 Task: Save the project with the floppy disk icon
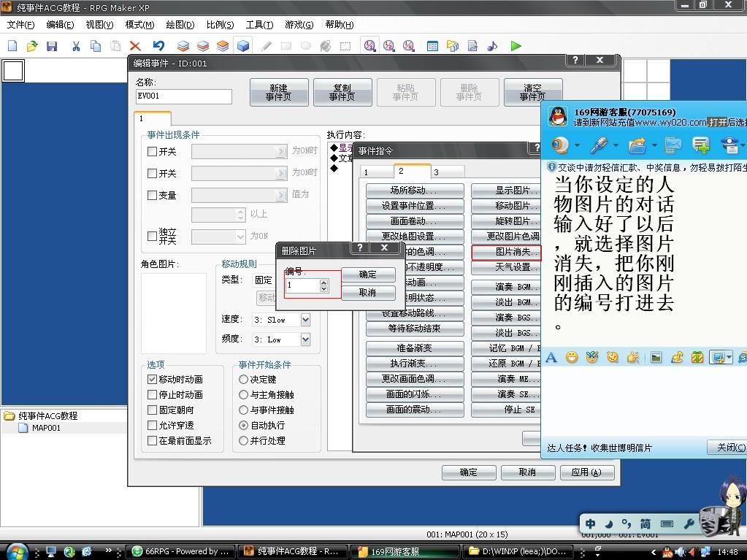tap(51, 46)
